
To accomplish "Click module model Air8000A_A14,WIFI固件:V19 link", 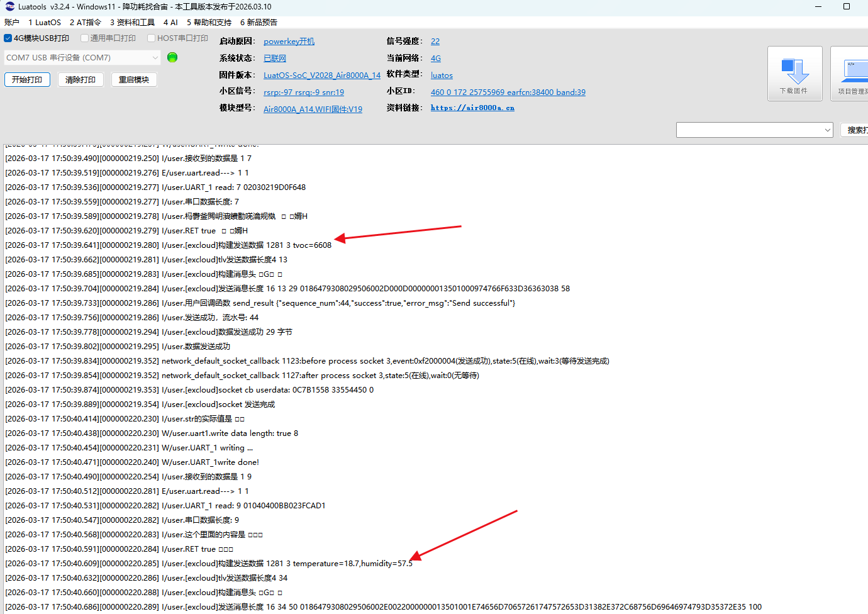I will [313, 109].
